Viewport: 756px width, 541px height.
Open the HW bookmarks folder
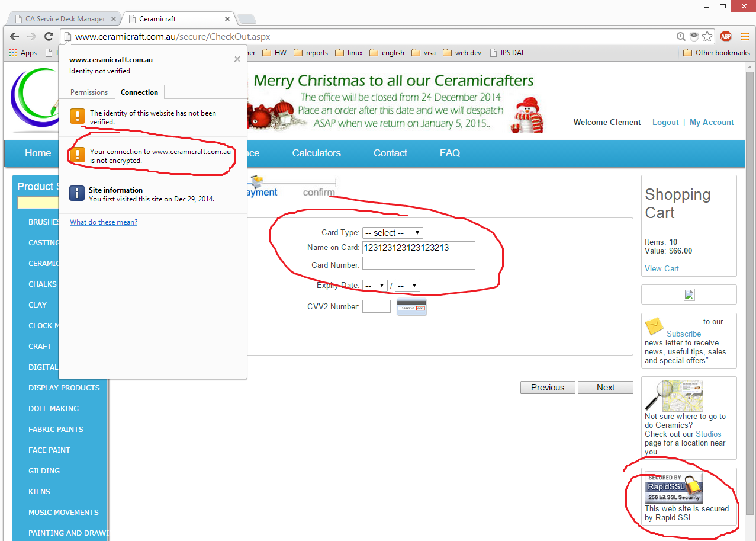pyautogui.click(x=275, y=53)
